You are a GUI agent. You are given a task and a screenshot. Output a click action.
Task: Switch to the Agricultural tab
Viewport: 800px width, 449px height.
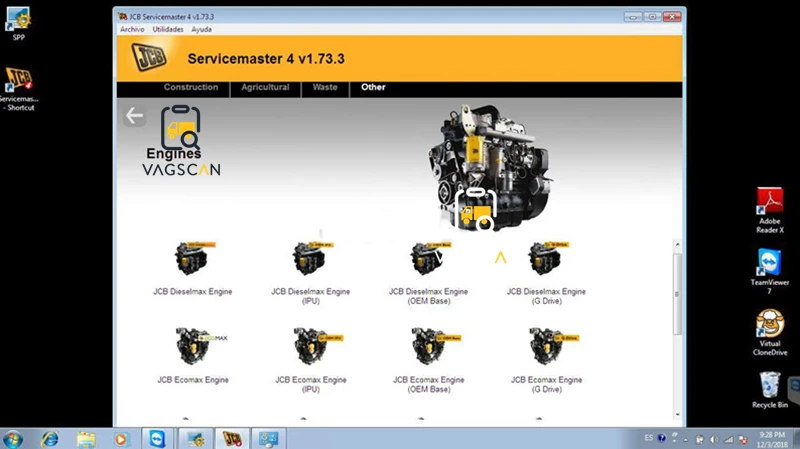click(265, 87)
